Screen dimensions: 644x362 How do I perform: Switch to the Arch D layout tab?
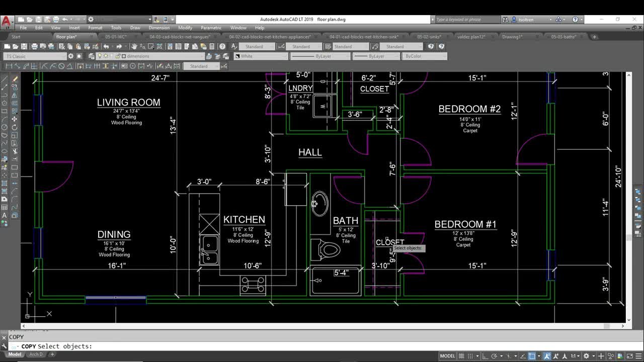tap(36, 354)
